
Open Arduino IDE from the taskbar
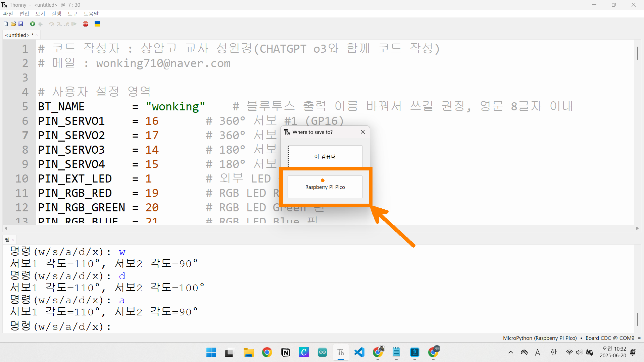click(323, 352)
